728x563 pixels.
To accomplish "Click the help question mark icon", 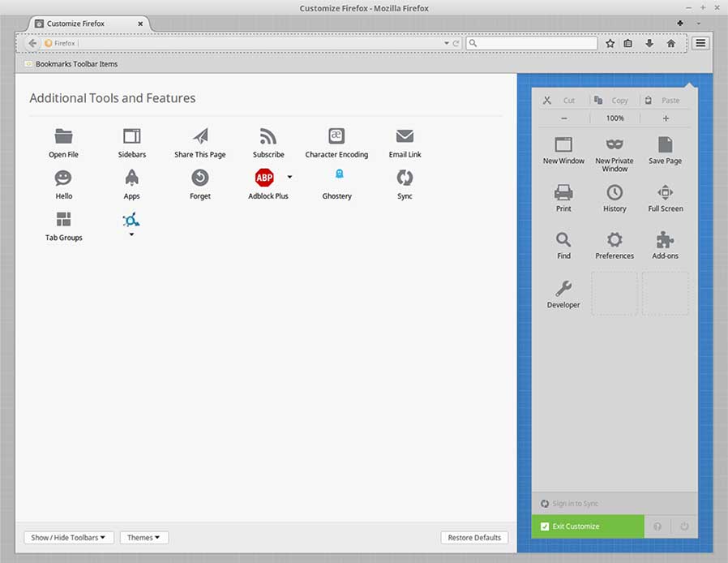I will (657, 526).
